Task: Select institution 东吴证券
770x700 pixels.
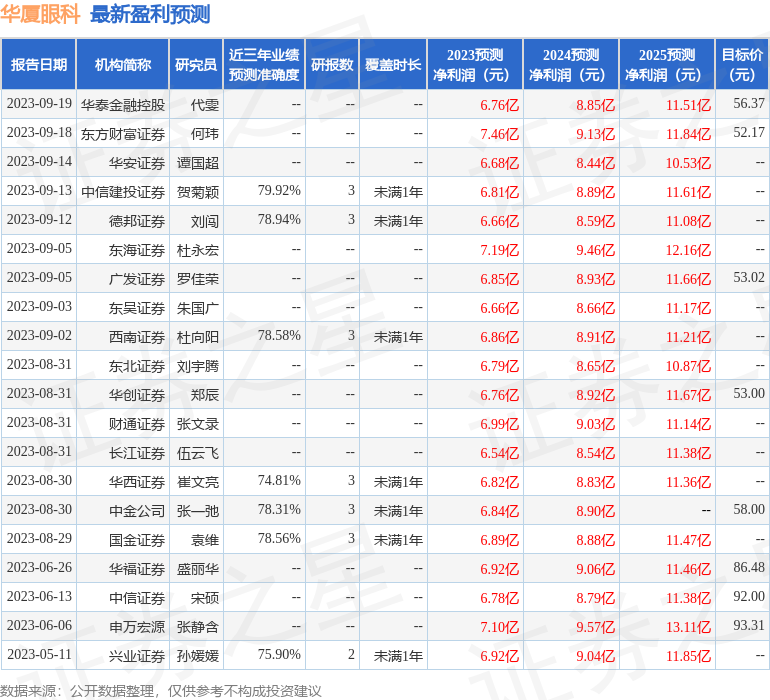Action: tap(137, 308)
